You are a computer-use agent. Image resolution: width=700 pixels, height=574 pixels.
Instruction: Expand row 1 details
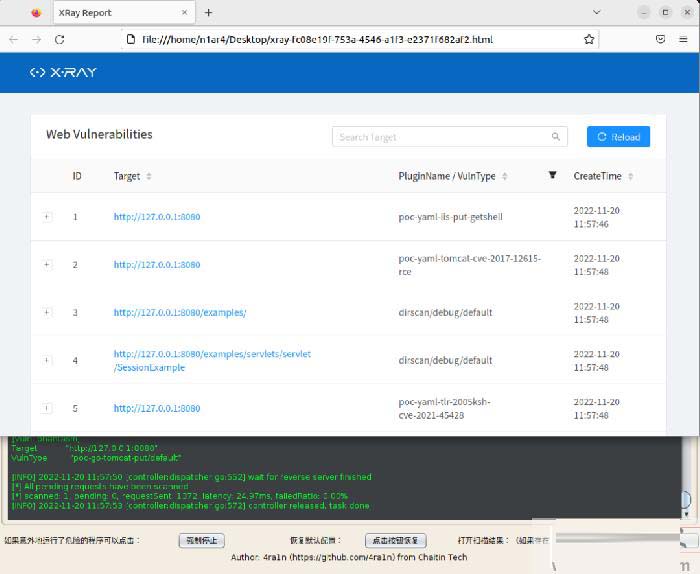pyautogui.click(x=47, y=217)
